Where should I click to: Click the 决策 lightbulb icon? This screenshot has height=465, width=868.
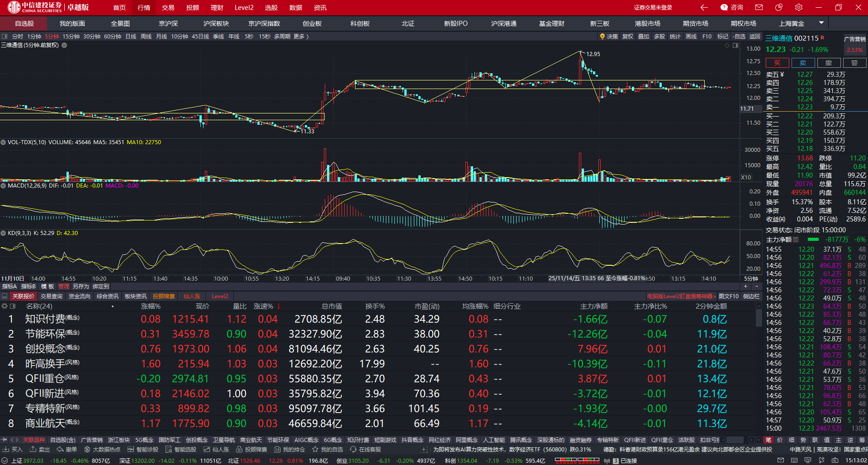point(602,37)
